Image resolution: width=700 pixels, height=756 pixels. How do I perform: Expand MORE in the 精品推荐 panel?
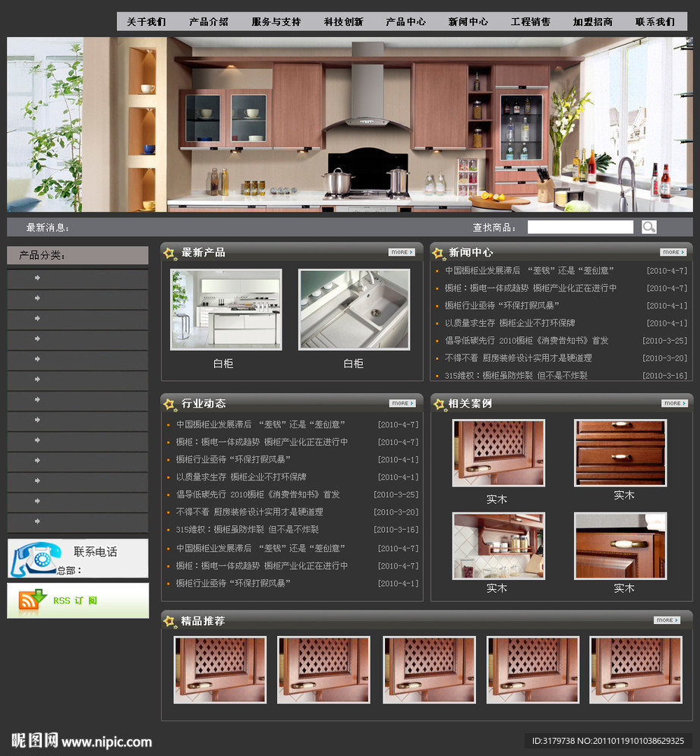click(x=667, y=620)
